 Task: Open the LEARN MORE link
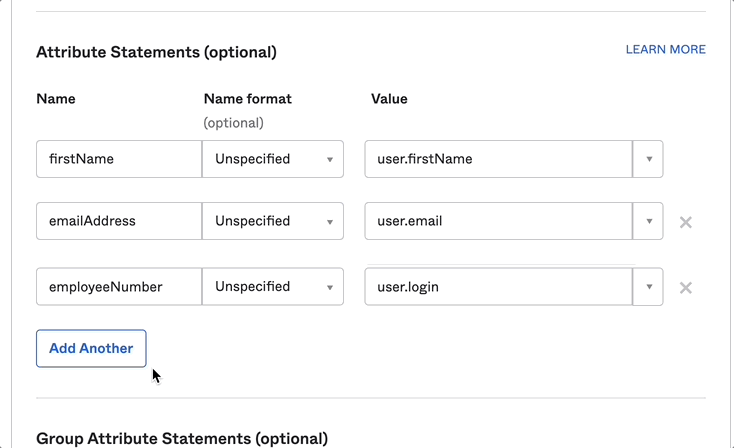665,49
